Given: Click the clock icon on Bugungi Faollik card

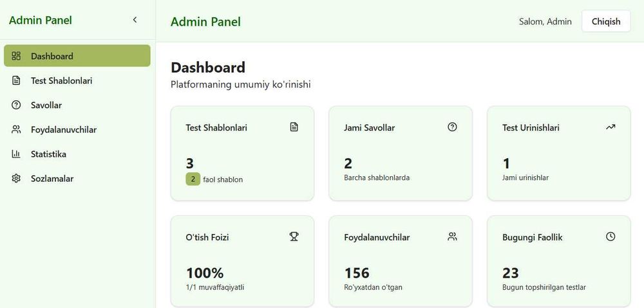Looking at the screenshot, I should pyautogui.click(x=611, y=237).
